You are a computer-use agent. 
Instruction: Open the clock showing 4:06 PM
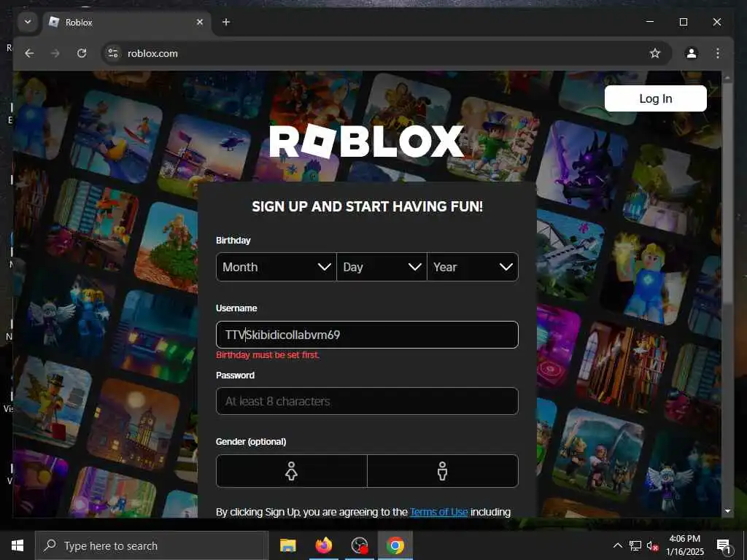click(x=685, y=545)
